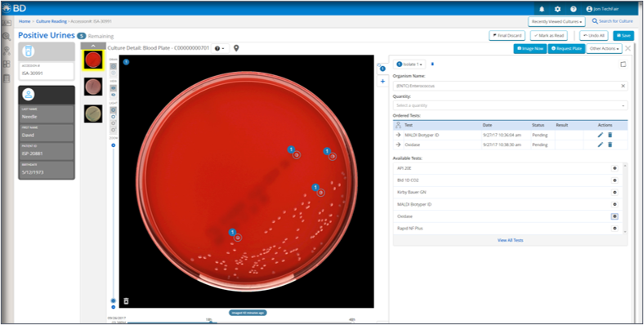Select the fourth Light option
644x325 pixels.
(114, 130)
